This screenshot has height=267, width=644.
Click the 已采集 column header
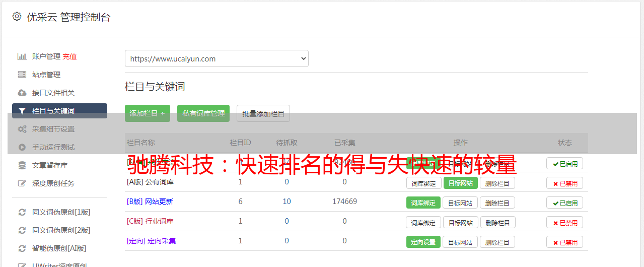(344, 143)
